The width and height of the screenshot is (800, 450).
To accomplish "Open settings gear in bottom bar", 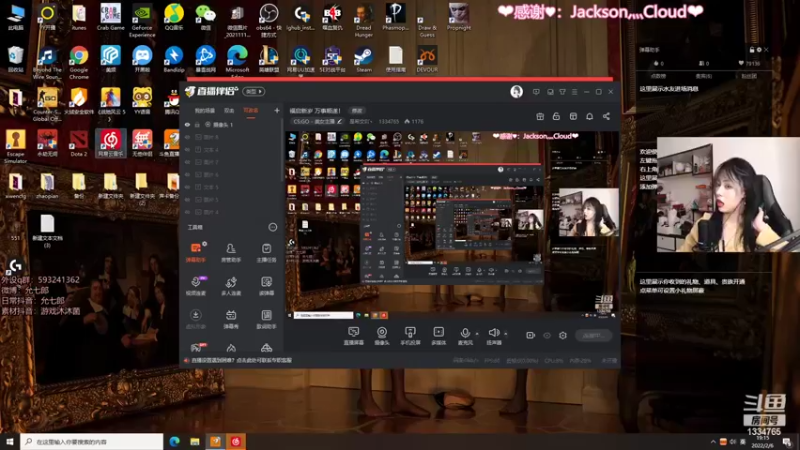I will tap(563, 335).
